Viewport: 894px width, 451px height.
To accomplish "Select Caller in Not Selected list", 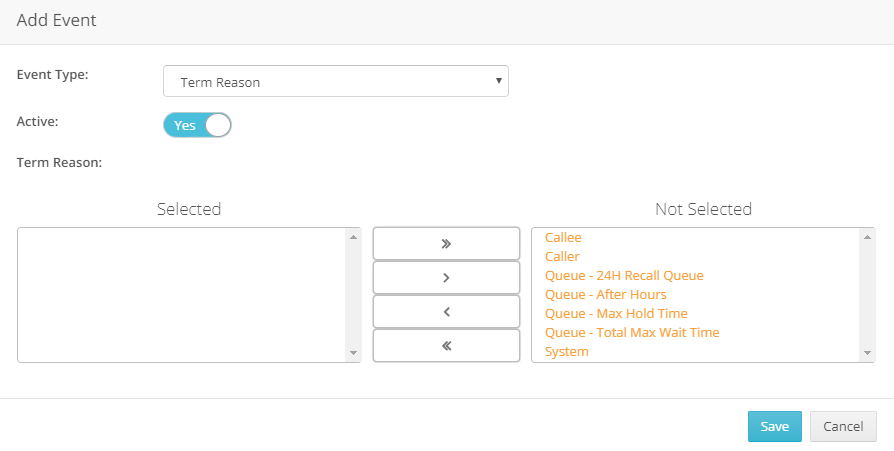I will pos(562,257).
